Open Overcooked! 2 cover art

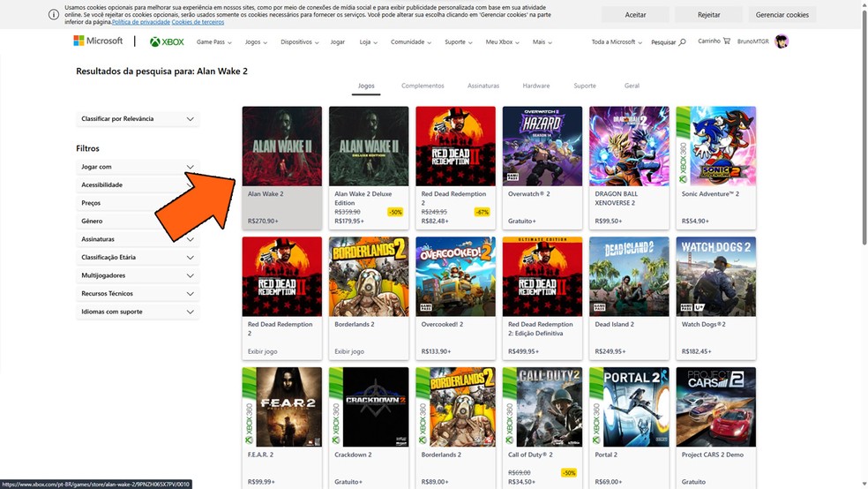[x=455, y=276]
